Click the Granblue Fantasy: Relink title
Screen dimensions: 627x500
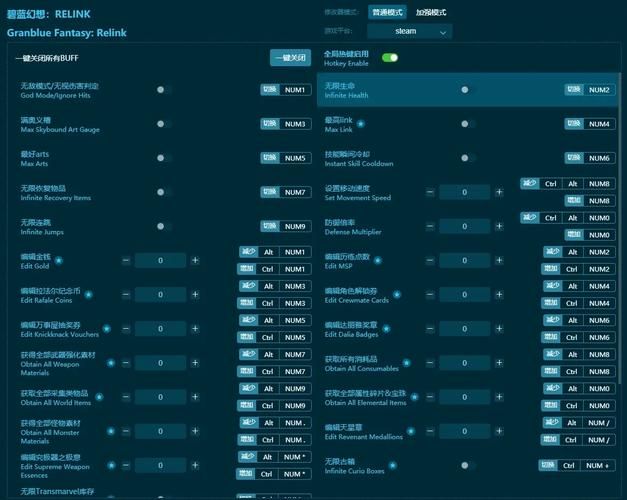click(66, 33)
